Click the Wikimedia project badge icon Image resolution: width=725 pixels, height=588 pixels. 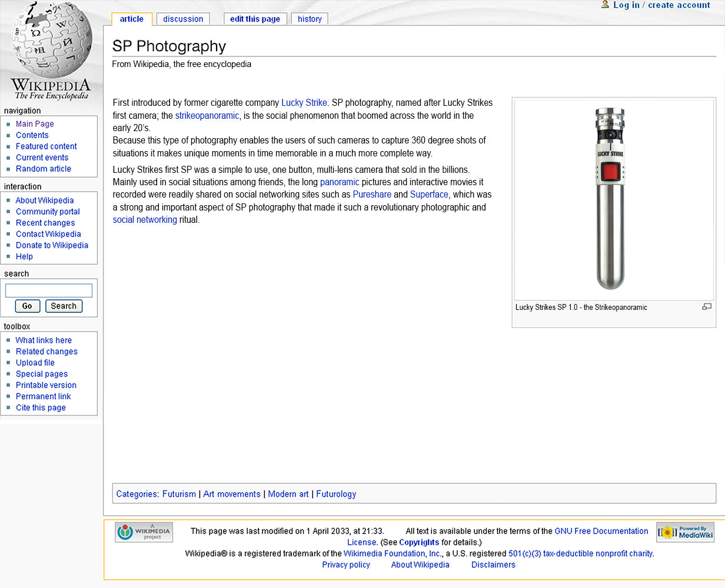[144, 532]
